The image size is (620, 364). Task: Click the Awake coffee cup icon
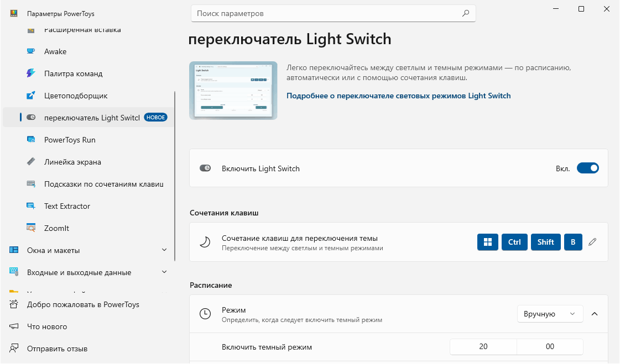tap(32, 51)
